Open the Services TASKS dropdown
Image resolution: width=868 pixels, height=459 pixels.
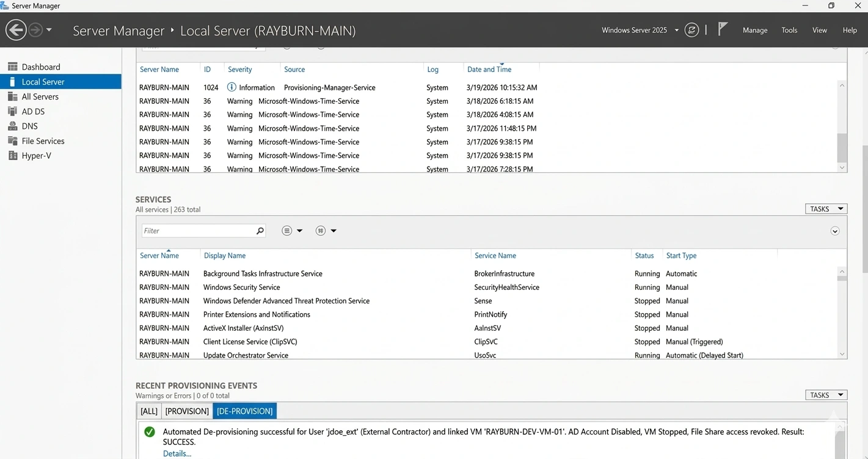(x=826, y=209)
